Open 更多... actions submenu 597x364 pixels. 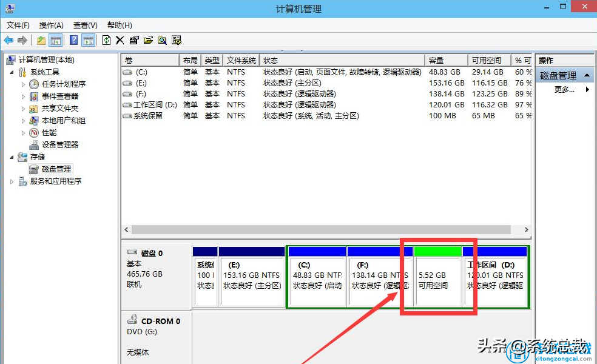[565, 89]
